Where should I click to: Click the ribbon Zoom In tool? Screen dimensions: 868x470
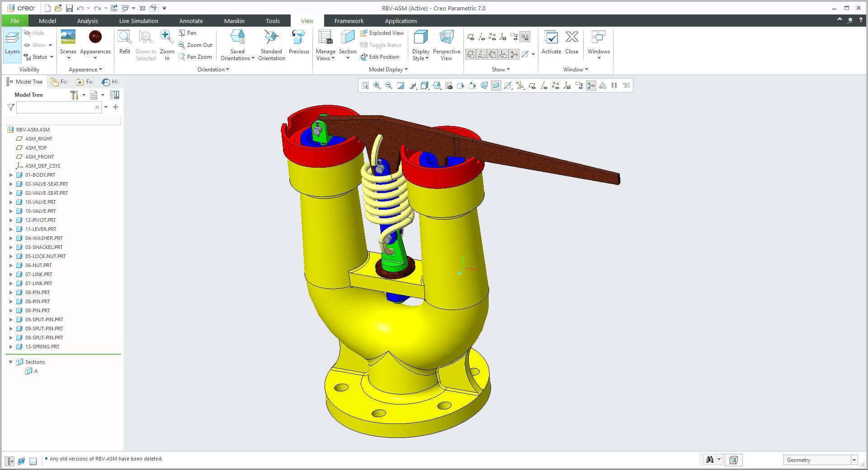click(x=167, y=45)
